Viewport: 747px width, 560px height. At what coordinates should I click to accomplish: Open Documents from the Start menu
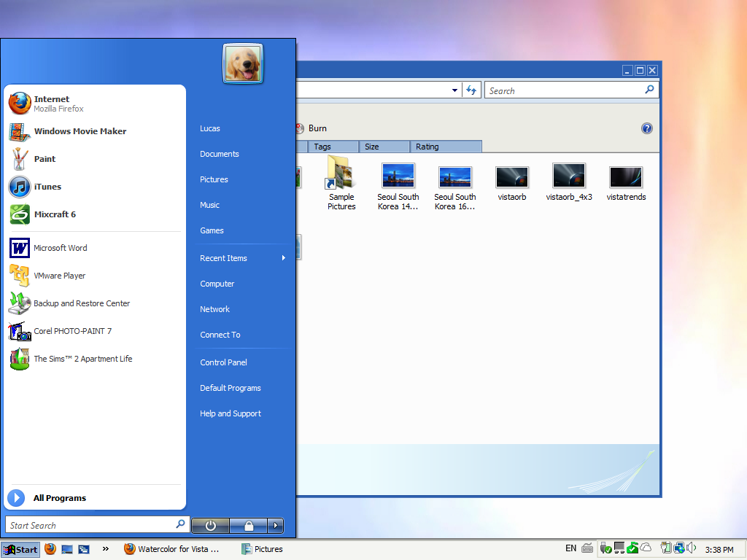[220, 155]
